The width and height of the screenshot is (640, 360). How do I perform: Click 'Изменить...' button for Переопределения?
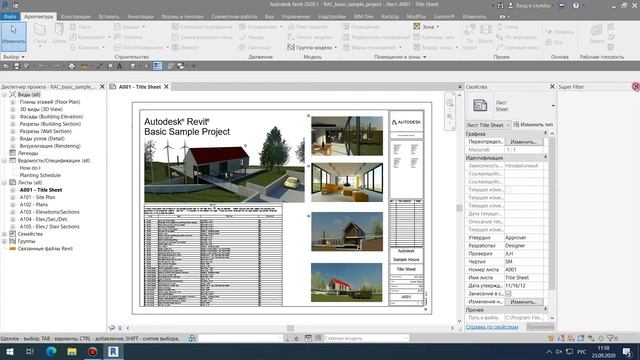point(524,142)
